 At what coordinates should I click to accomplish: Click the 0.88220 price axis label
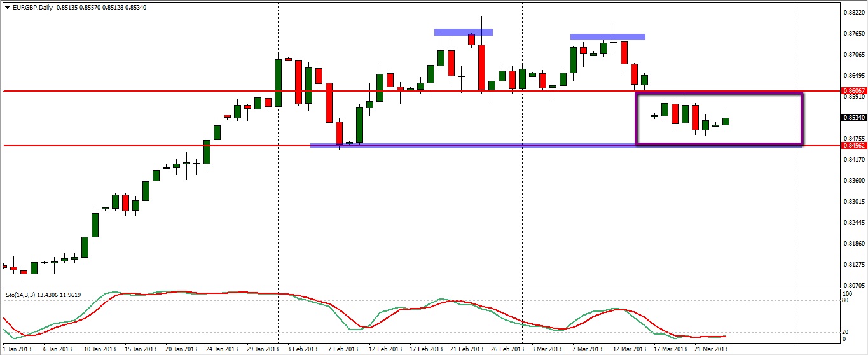(x=853, y=13)
